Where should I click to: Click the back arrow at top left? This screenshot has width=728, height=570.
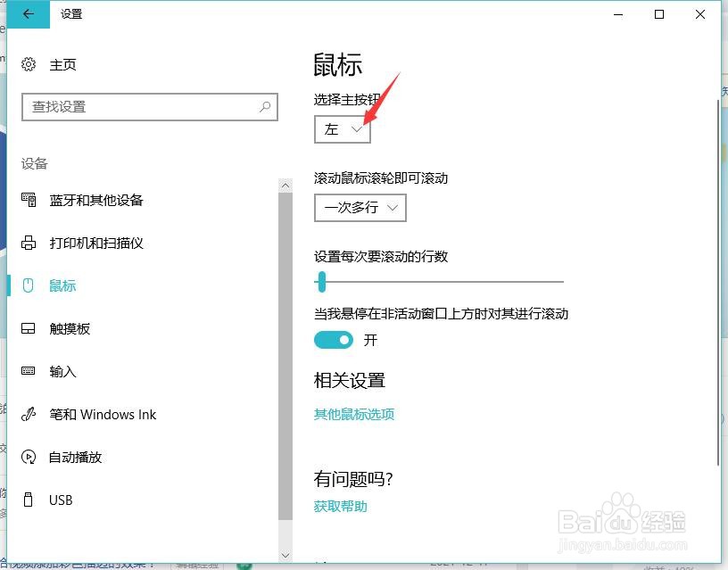point(27,14)
